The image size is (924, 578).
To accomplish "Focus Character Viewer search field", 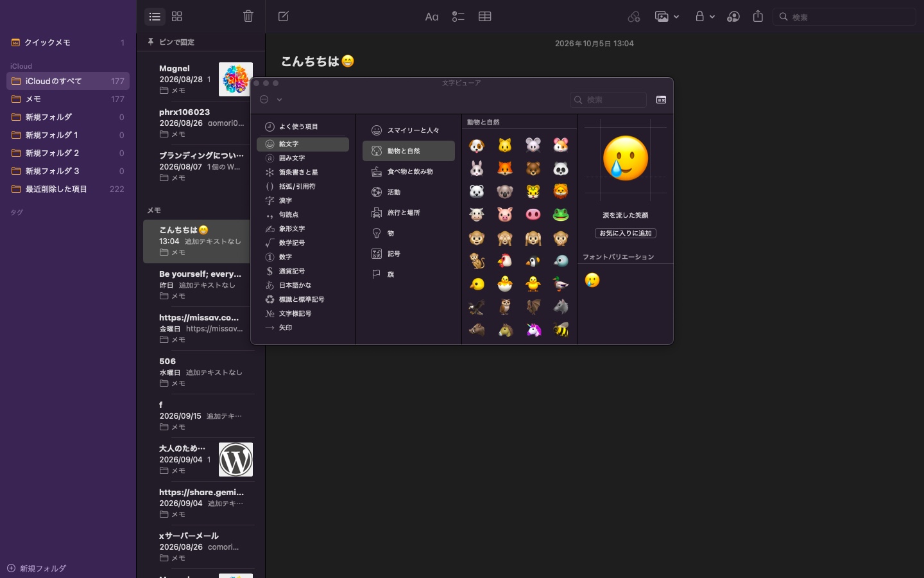I will click(x=608, y=100).
